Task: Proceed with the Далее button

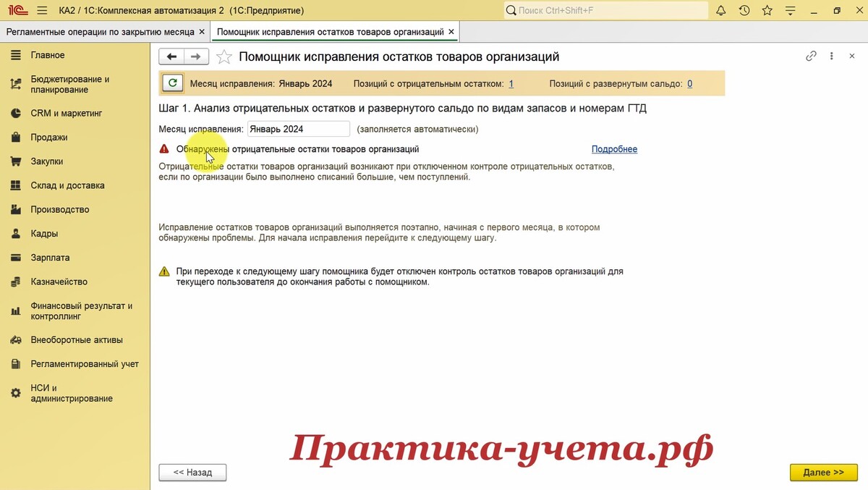Action: click(x=823, y=473)
